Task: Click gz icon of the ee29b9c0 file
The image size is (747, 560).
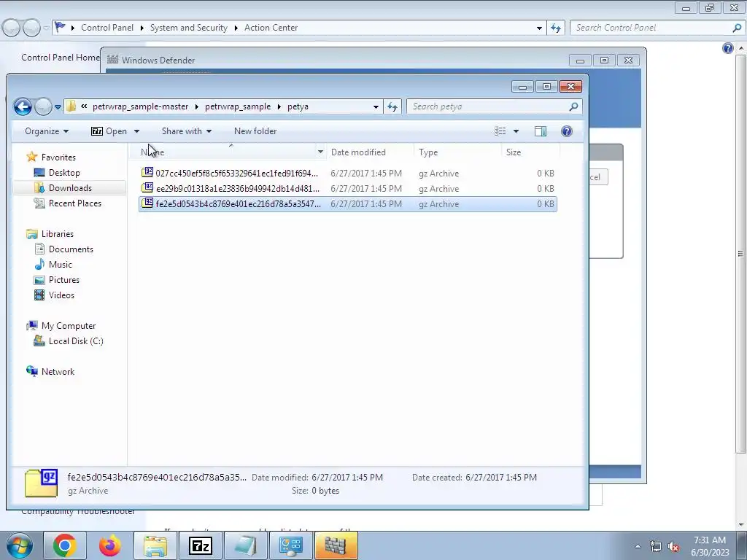Action: tap(147, 187)
